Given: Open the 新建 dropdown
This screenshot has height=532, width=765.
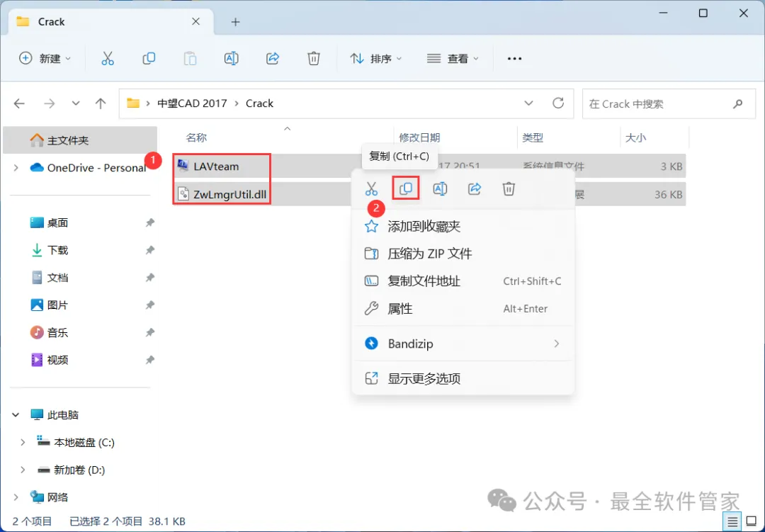Looking at the screenshot, I should tap(45, 59).
